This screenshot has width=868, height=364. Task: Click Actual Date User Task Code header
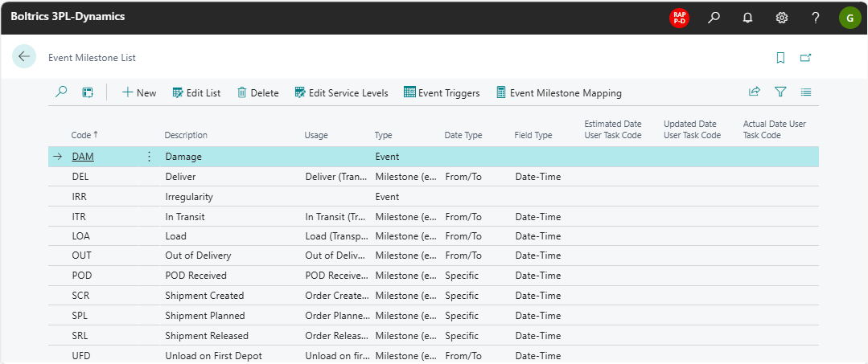pyautogui.click(x=775, y=129)
